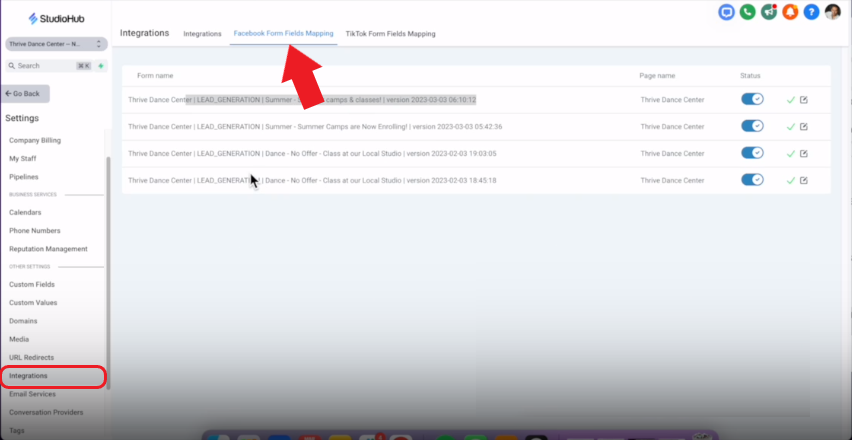Select Summer Camps are Now Enrolling form name

[315, 127]
